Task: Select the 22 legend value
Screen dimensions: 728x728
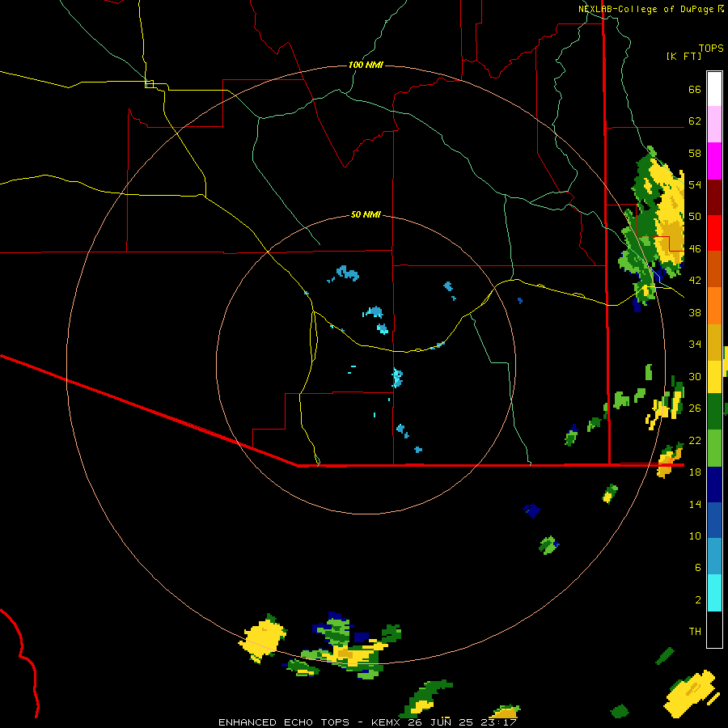Action: pos(695,440)
